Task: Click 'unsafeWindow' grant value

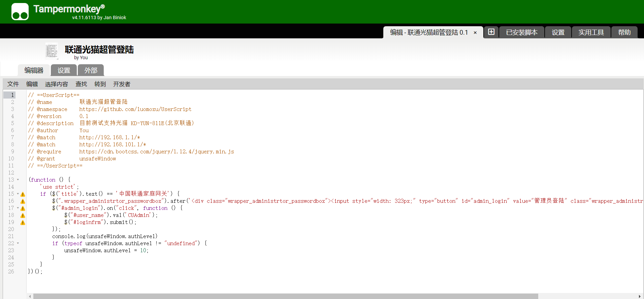Action: tap(98, 159)
